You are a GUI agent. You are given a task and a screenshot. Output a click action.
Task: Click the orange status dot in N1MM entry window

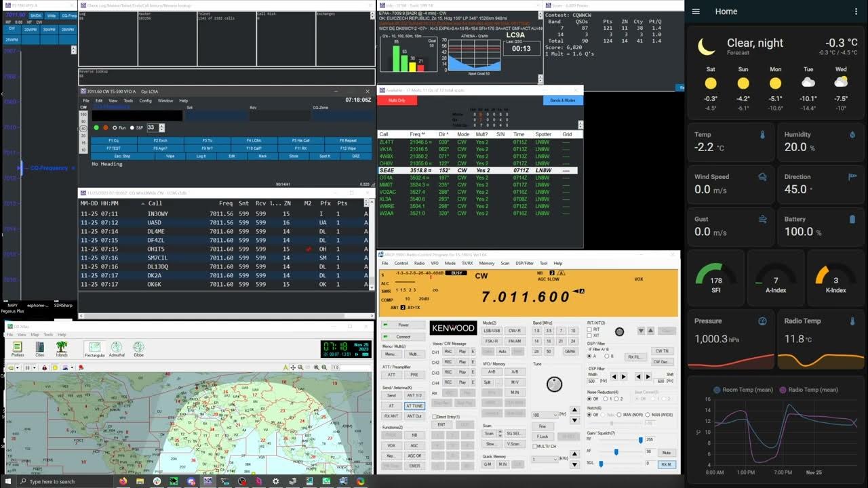pyautogui.click(x=105, y=127)
